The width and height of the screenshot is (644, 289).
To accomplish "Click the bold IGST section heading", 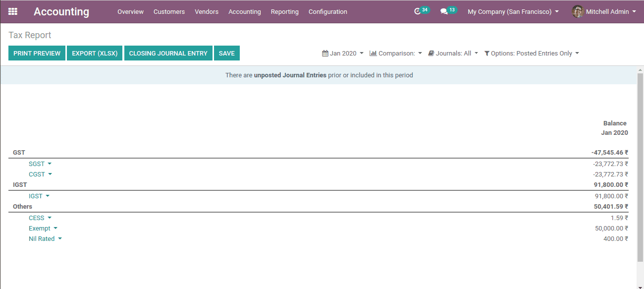I will tap(20, 184).
